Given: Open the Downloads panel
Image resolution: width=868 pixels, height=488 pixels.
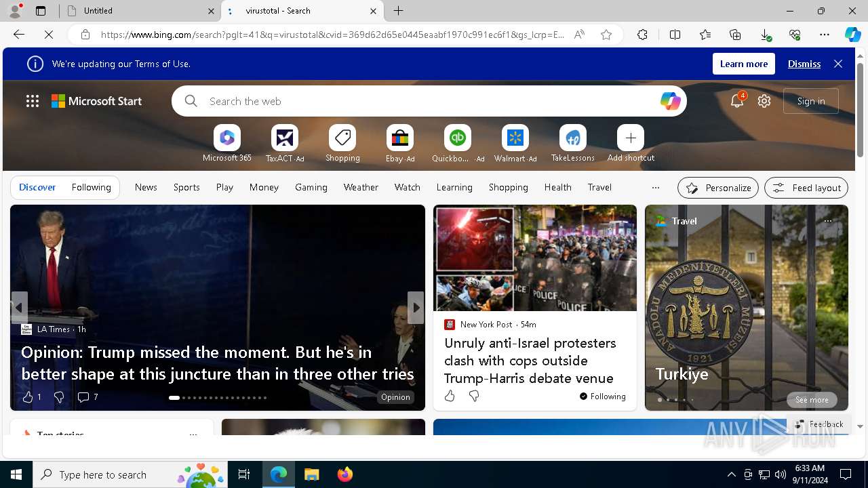Looking at the screenshot, I should (765, 35).
